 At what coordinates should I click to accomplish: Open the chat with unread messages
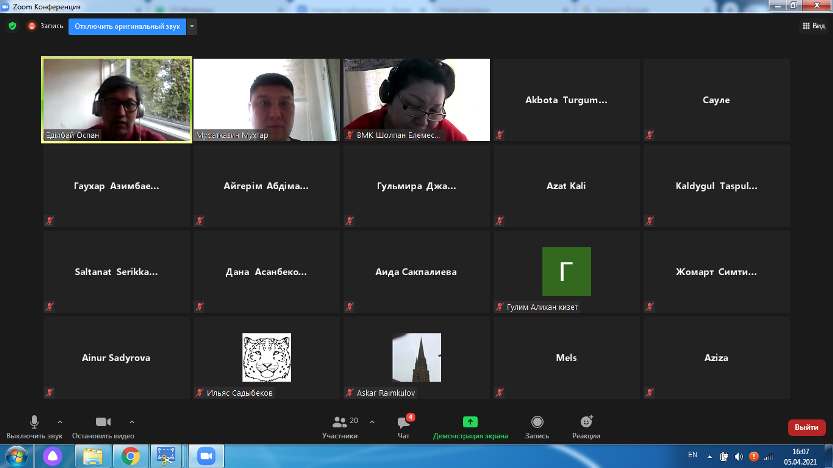(403, 423)
